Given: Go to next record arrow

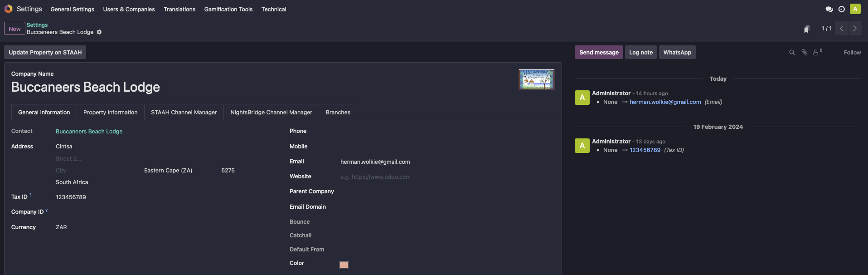Looking at the screenshot, I should click(855, 29).
